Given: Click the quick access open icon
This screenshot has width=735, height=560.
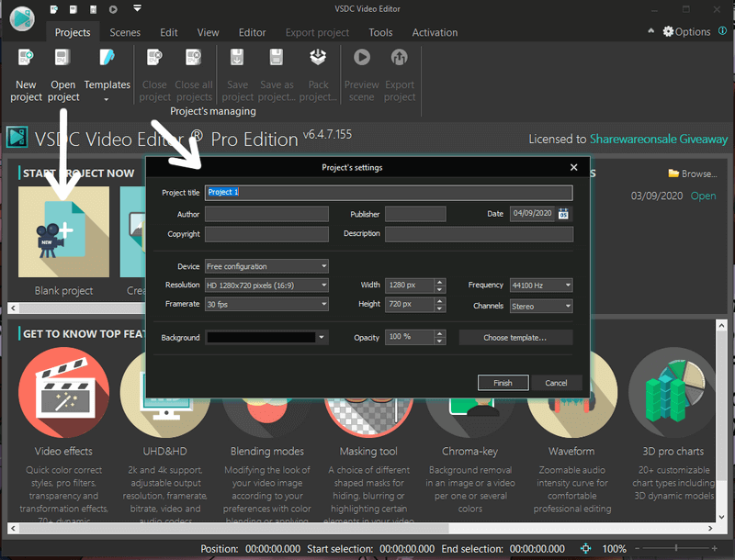Looking at the screenshot, I should point(73,9).
